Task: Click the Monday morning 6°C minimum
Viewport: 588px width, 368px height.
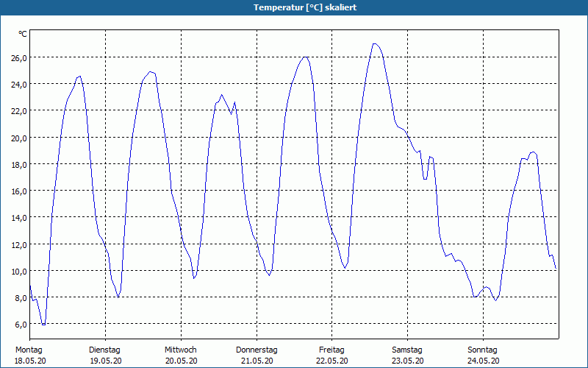Action: click(x=43, y=325)
